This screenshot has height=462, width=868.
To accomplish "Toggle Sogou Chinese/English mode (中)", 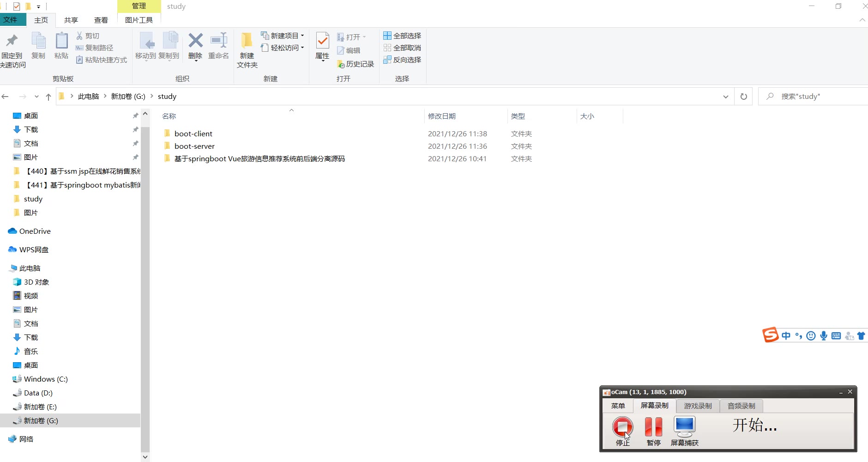I will [x=786, y=336].
